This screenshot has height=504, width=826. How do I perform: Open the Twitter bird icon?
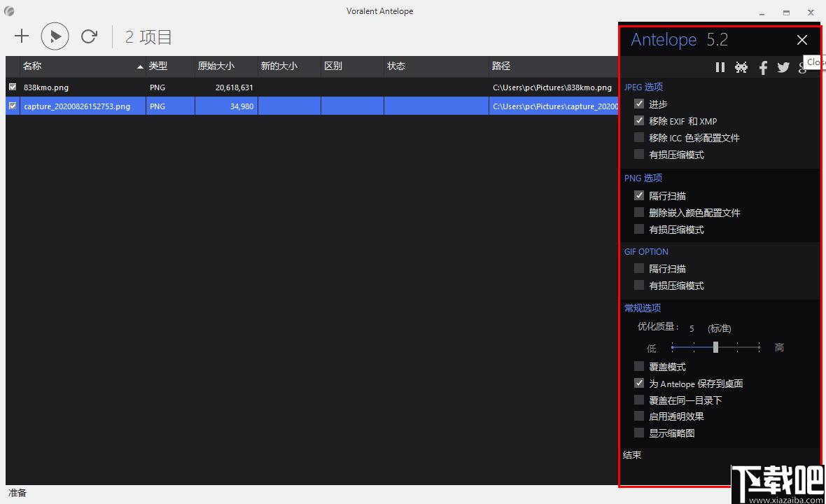(783, 67)
